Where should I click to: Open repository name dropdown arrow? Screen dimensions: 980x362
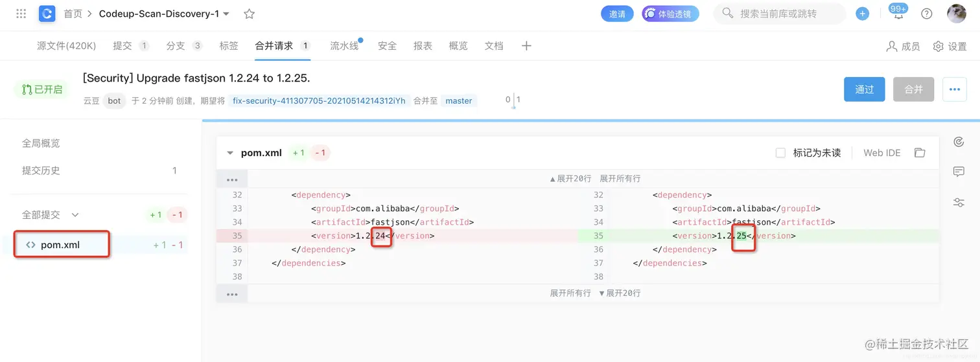pyautogui.click(x=226, y=14)
